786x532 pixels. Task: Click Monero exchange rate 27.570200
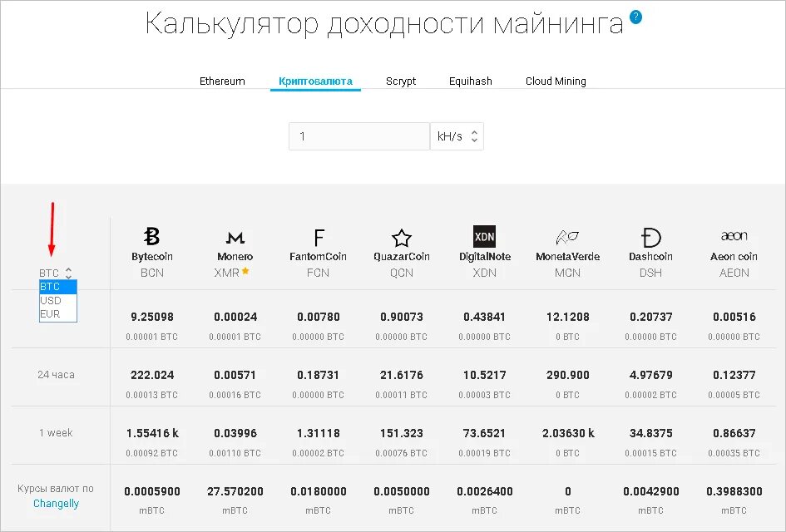(x=235, y=491)
